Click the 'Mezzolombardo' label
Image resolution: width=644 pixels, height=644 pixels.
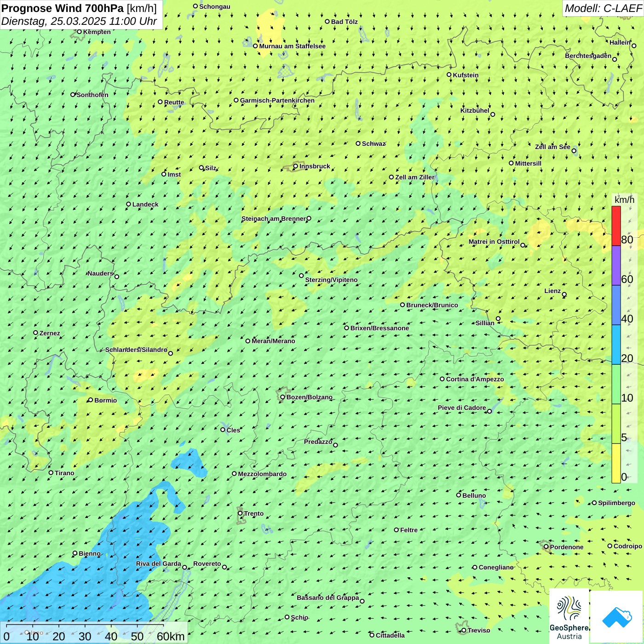click(x=262, y=474)
